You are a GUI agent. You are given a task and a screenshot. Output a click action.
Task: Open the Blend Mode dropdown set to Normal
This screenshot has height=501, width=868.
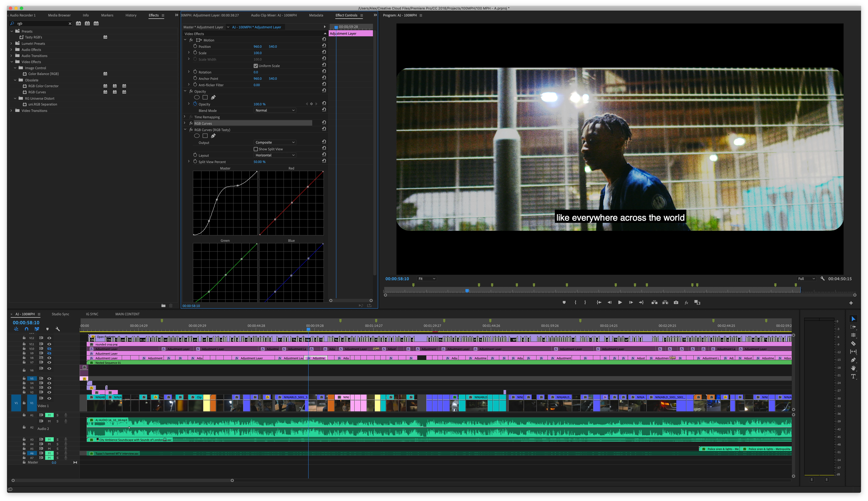point(275,110)
